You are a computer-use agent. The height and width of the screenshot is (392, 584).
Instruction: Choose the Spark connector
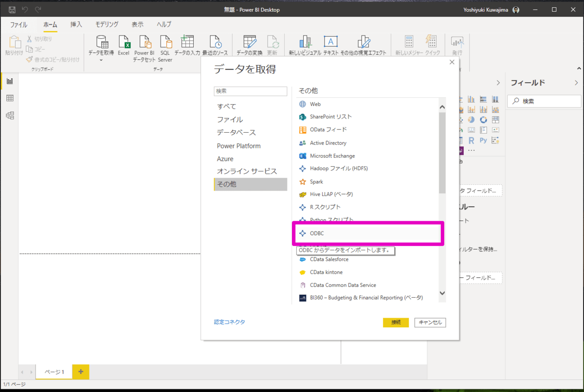pyautogui.click(x=316, y=182)
